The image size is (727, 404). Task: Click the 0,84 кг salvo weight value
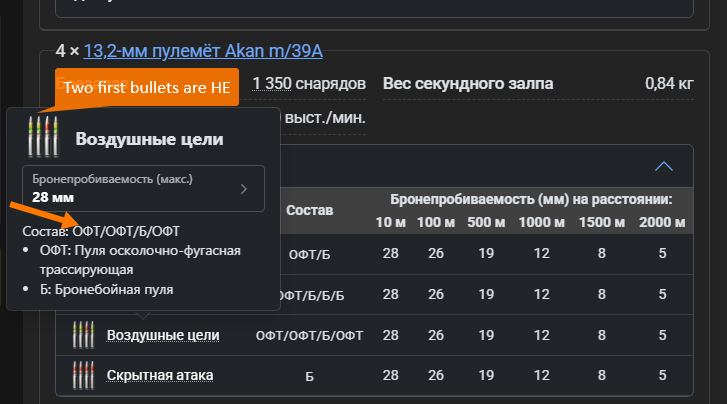669,82
